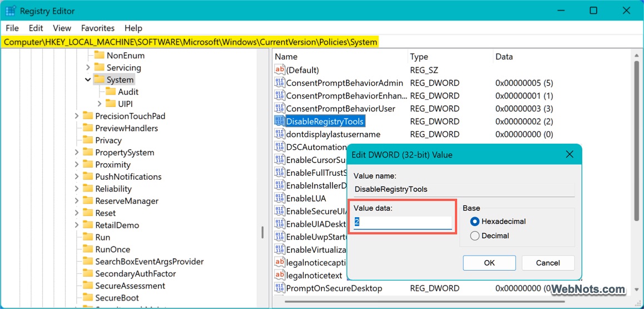
Task: Collapse the System key in the tree
Action: point(88,80)
